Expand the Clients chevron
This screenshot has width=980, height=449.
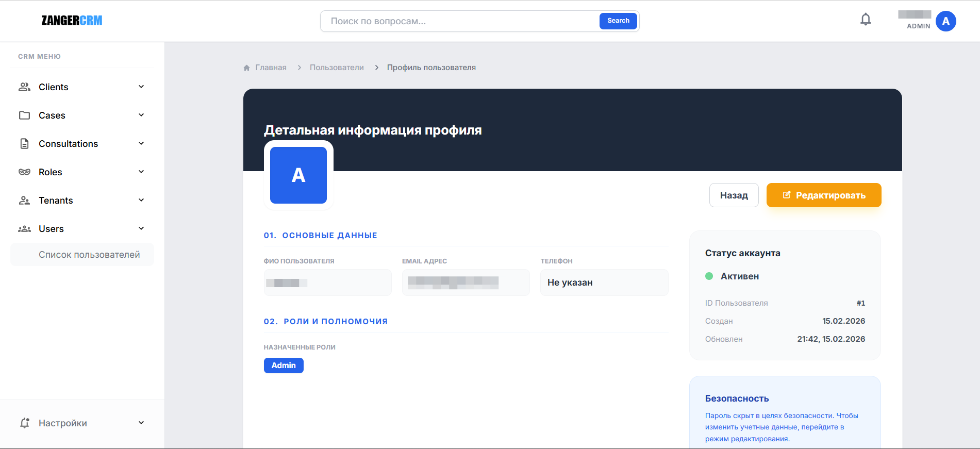tap(141, 87)
